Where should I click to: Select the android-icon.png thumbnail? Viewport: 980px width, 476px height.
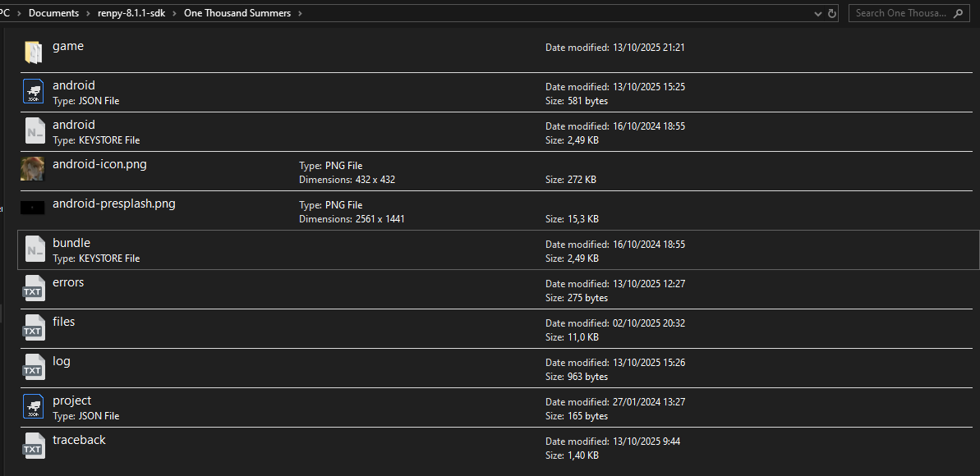[33, 169]
